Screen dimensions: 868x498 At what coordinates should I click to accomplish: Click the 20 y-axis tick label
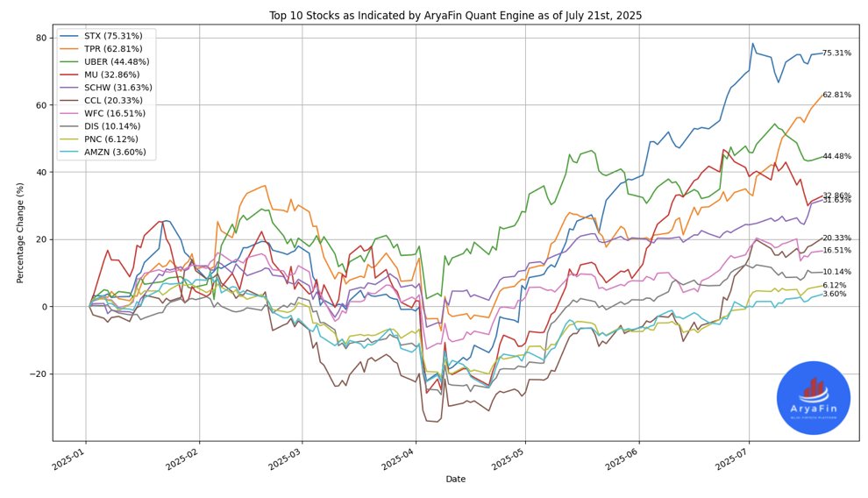point(43,239)
